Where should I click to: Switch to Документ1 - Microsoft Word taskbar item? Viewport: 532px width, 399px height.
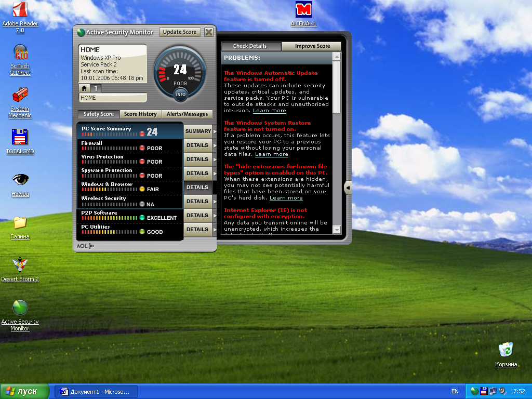(x=96, y=392)
